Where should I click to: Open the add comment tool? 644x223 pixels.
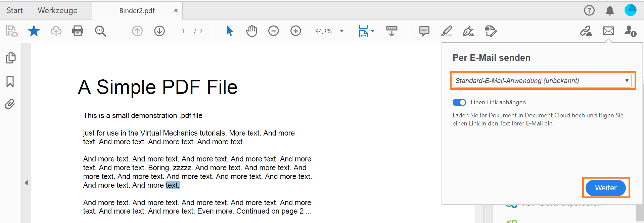(424, 31)
